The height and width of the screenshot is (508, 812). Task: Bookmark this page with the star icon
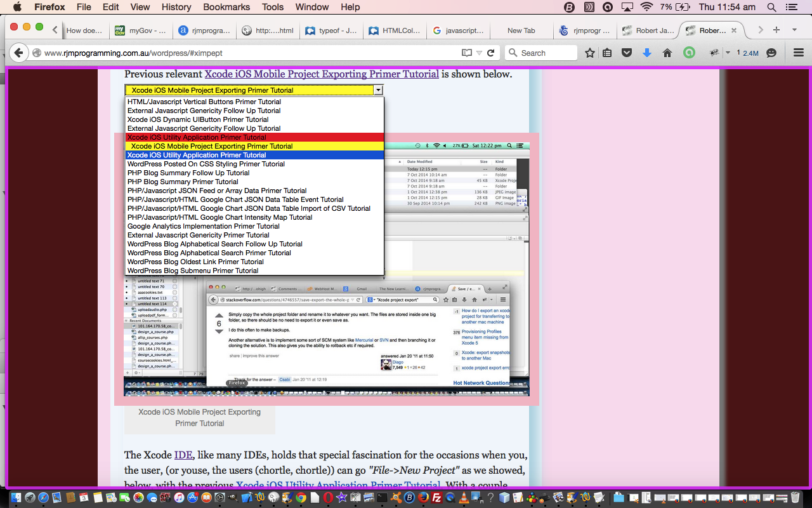[589, 53]
